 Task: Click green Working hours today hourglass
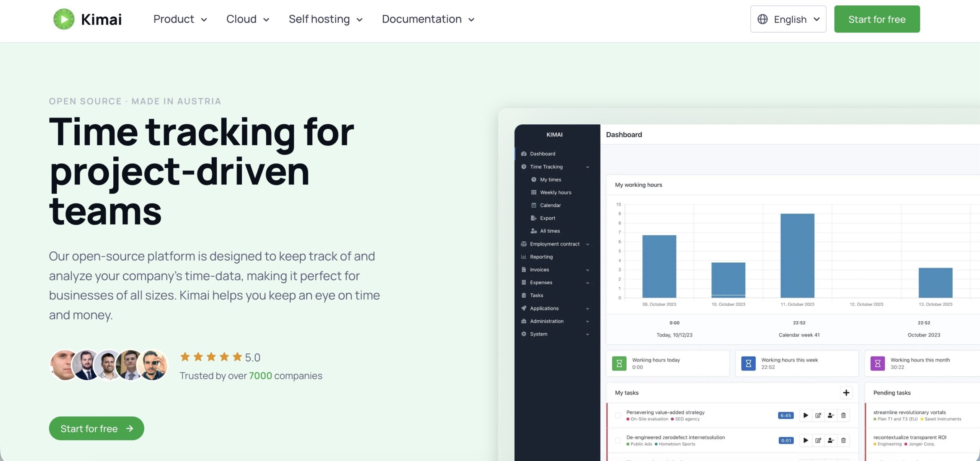click(619, 363)
